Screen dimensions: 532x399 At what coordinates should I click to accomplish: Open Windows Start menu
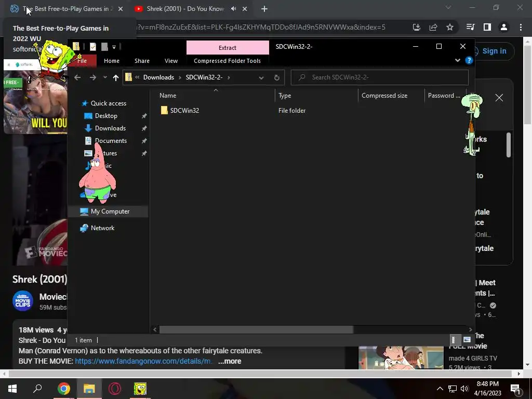[x=12, y=389]
